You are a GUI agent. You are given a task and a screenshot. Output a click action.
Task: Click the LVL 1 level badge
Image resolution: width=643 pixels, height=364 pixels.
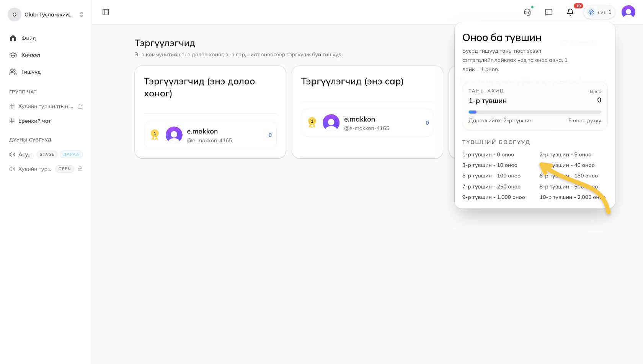point(599,12)
